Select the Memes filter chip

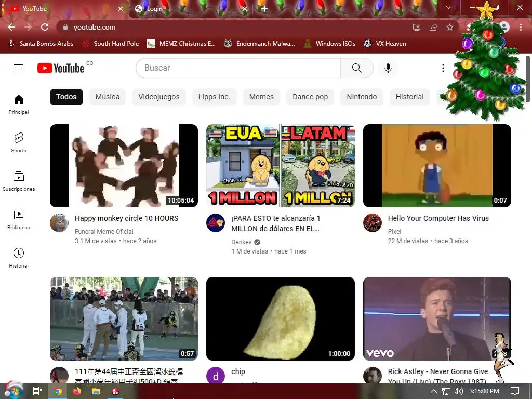(261, 97)
